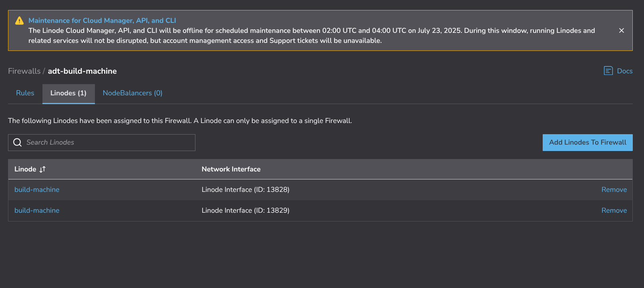
Task: Click the yellow warning triangle icon
Action: tap(19, 21)
